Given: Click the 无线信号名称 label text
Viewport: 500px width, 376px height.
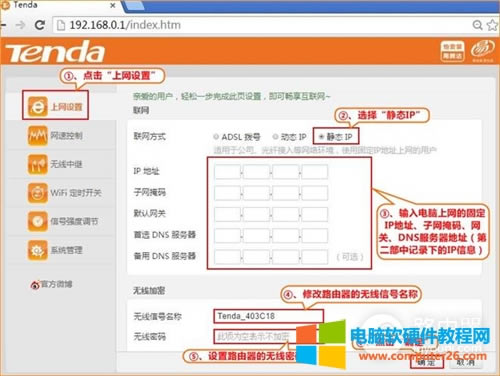Looking at the screenshot, I should click(157, 316).
